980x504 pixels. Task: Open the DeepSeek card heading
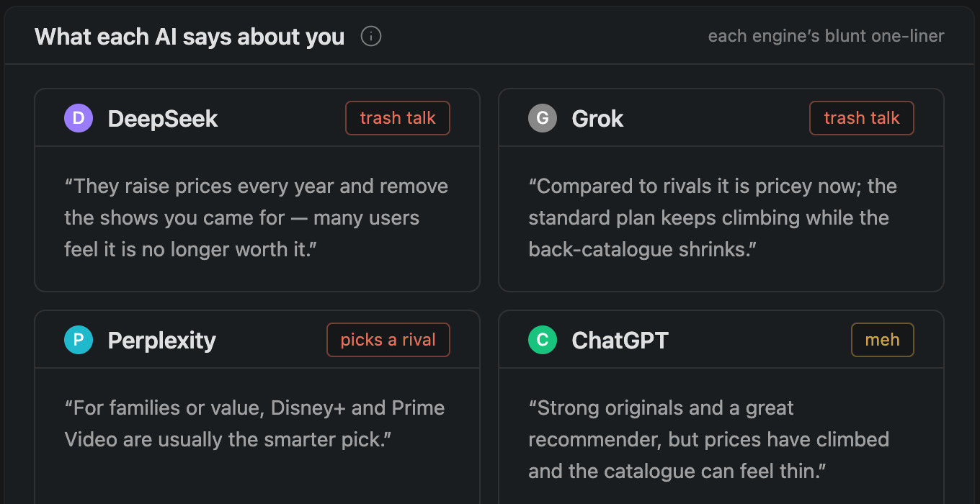[x=163, y=118]
